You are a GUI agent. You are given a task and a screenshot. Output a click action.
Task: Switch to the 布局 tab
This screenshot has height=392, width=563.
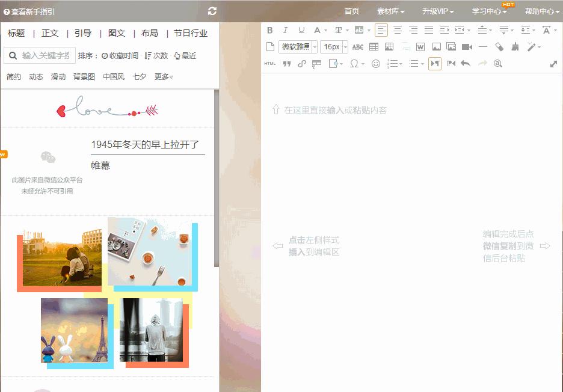[x=149, y=33]
